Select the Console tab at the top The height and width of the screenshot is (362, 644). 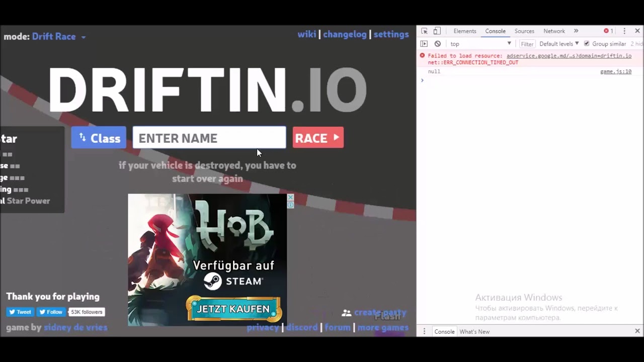click(x=496, y=31)
